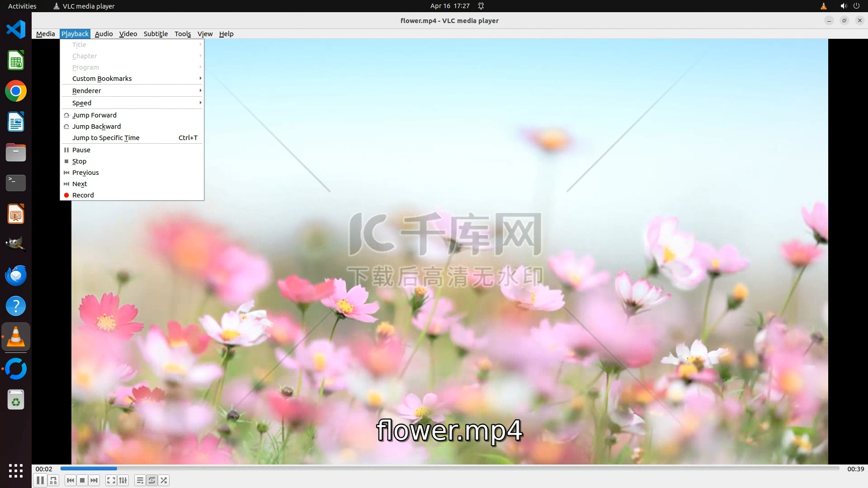868x488 pixels.
Task: Open the extended settings equalizer icon
Action: pos(123,480)
